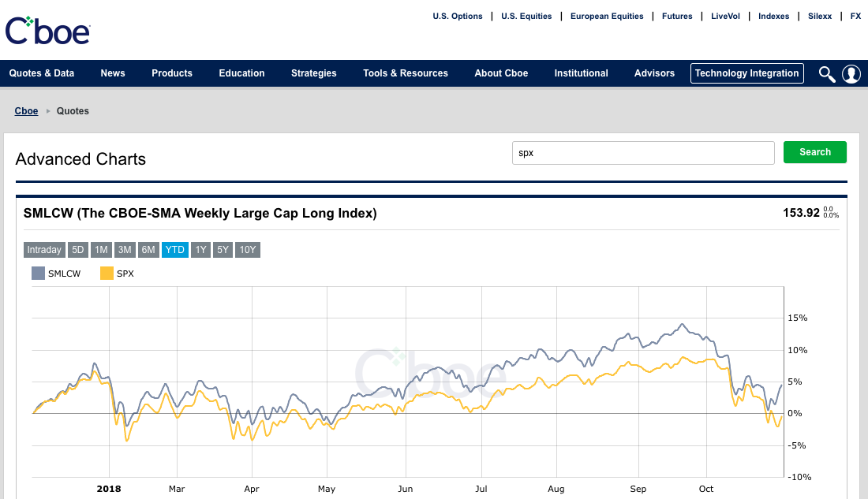Image resolution: width=868 pixels, height=499 pixels.
Task: Open the Education menu
Action: point(241,73)
